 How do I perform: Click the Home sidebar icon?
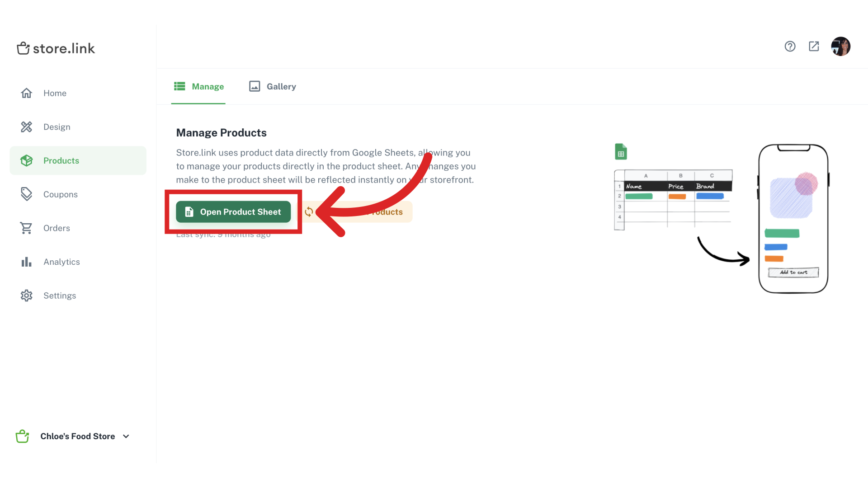(26, 93)
